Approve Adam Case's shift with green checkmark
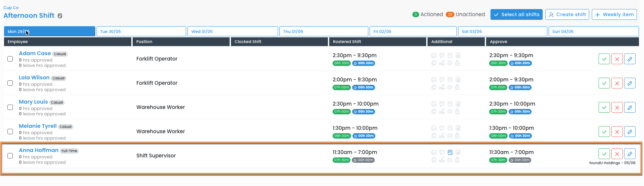The width and height of the screenshot is (644, 186). tap(604, 59)
